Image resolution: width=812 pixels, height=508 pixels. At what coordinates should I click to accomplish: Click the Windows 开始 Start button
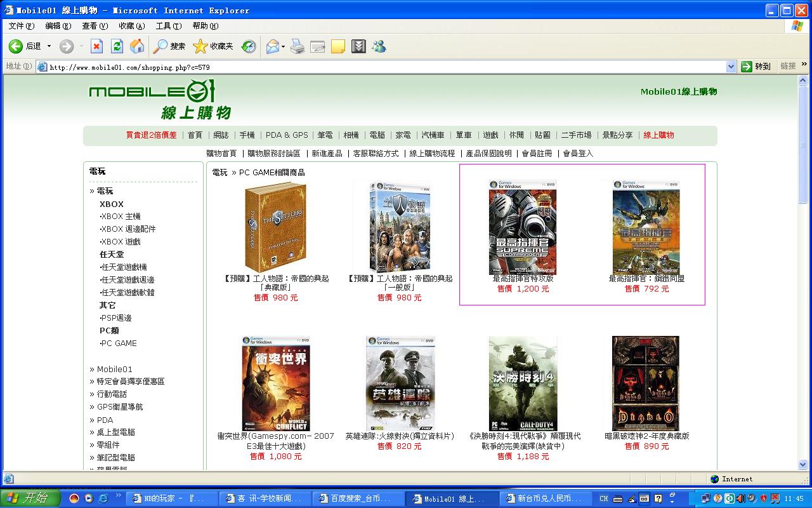click(x=30, y=498)
